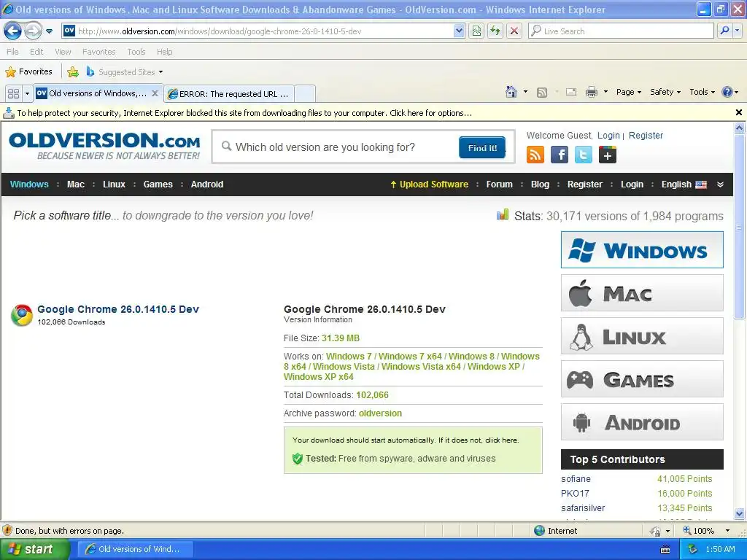Viewport: 747px width, 560px height.
Task: Click the large MAC category button
Action: tap(642, 293)
